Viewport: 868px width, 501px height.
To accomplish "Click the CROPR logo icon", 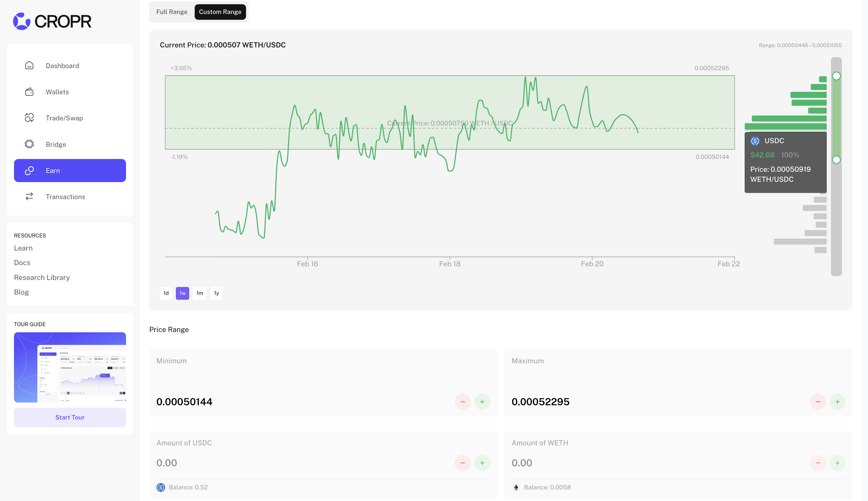I will tap(22, 21).
